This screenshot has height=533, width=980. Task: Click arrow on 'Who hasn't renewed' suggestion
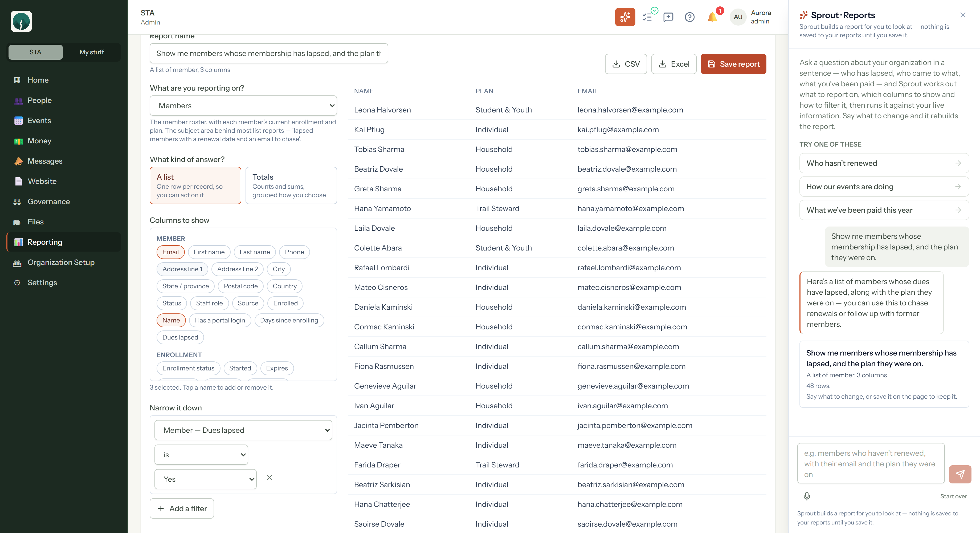pyautogui.click(x=958, y=163)
